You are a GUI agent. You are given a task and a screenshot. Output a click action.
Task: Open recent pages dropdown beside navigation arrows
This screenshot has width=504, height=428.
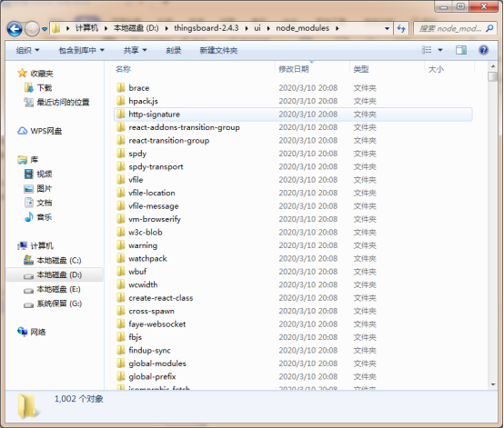[x=45, y=29]
